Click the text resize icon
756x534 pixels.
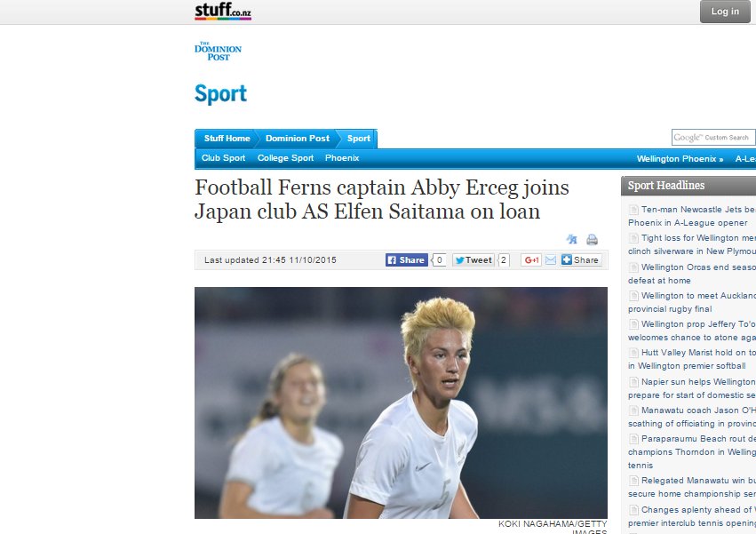tap(572, 239)
